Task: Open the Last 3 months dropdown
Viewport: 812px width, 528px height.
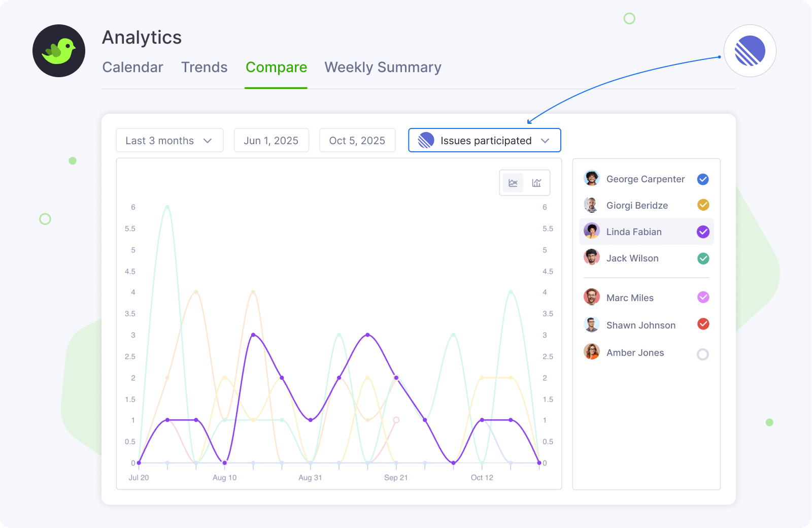Action: (170, 141)
